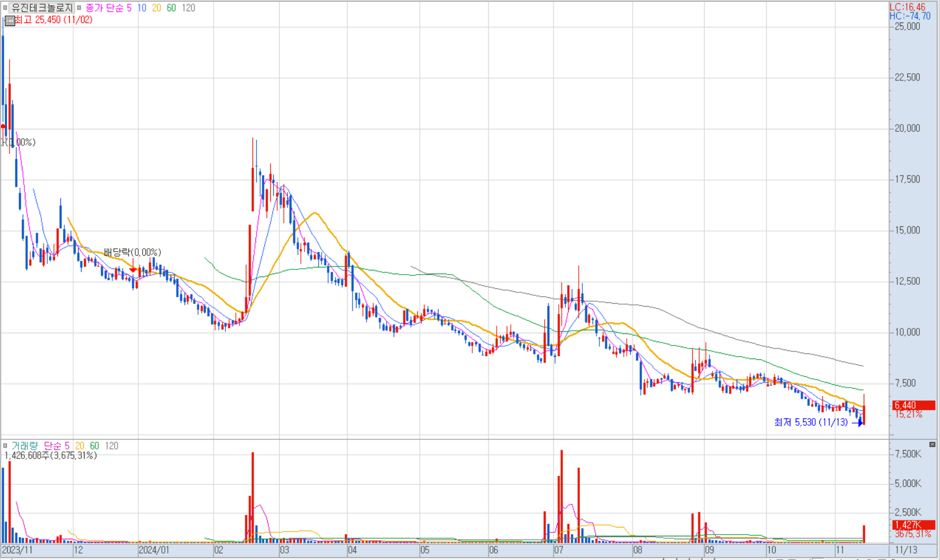Viewport: 940px width, 560px height.
Task: Select the gray 120-day price average label
Action: 188,8
